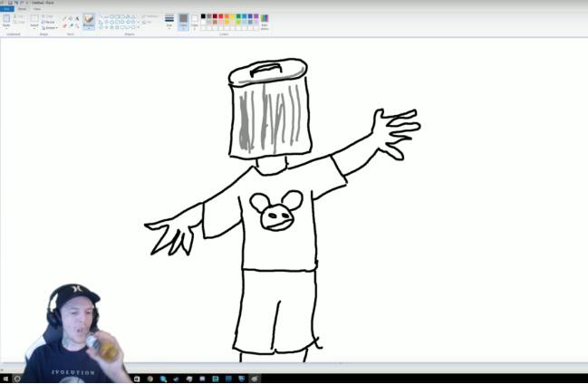Viewport: 588px width, 384px height.
Task: Open the File menu tab
Action: [6, 9]
